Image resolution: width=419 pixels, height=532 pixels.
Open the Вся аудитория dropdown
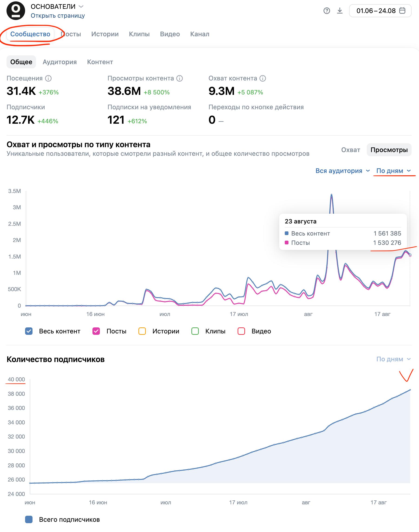tap(342, 171)
